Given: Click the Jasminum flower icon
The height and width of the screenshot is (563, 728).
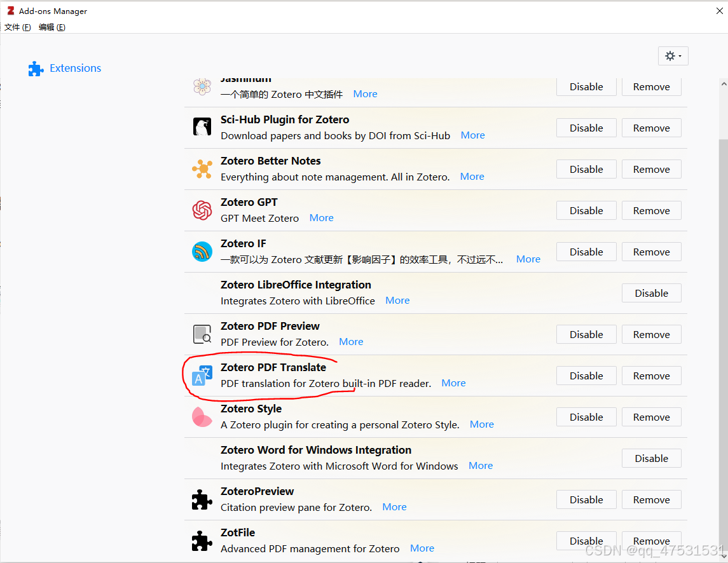Looking at the screenshot, I should coord(202,86).
